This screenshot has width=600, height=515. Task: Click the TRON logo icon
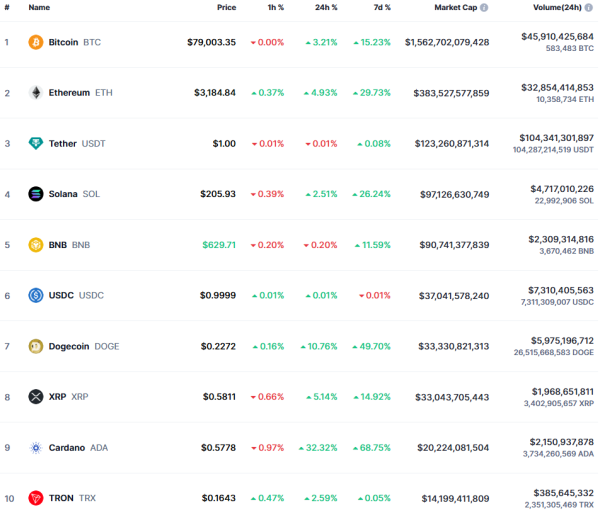pos(36,498)
